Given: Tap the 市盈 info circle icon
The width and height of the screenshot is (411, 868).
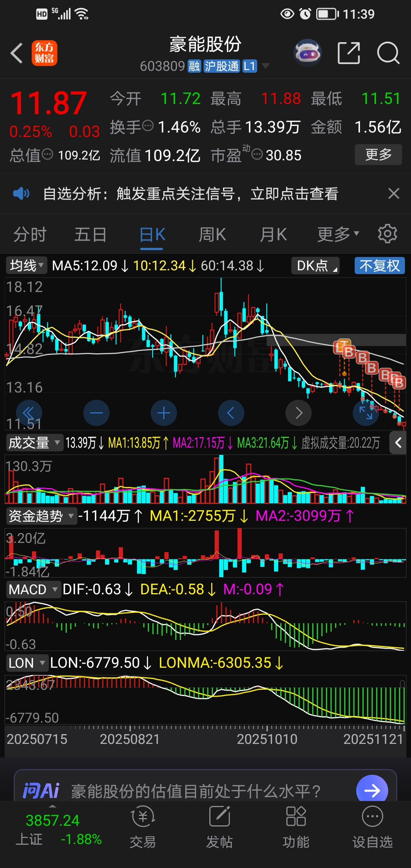Looking at the screenshot, I should [x=257, y=155].
